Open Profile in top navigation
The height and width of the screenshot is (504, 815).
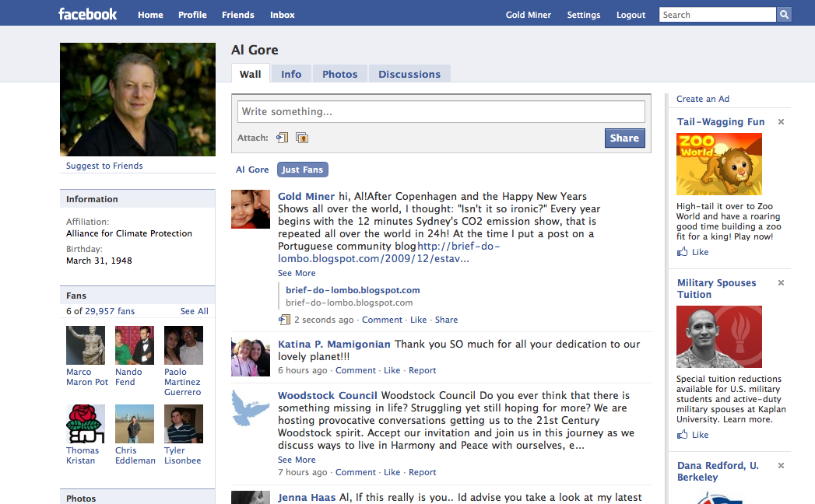(x=192, y=15)
